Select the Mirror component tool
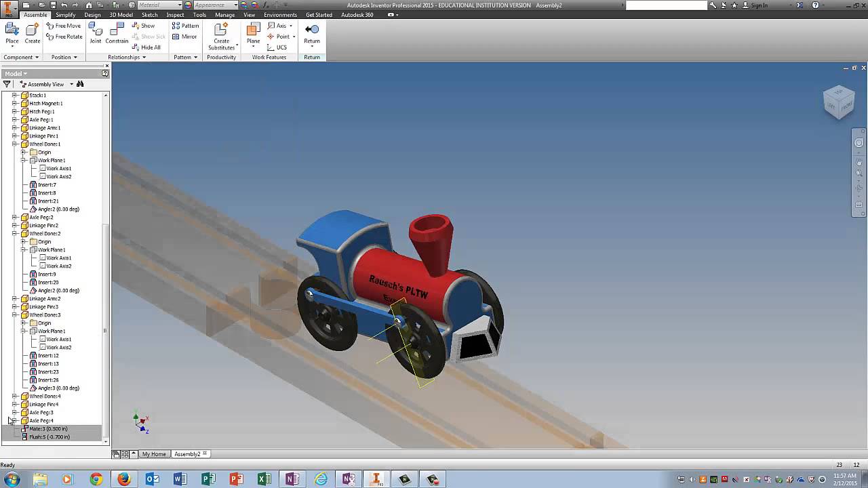Viewport: 868px width, 488px height. (x=184, y=37)
